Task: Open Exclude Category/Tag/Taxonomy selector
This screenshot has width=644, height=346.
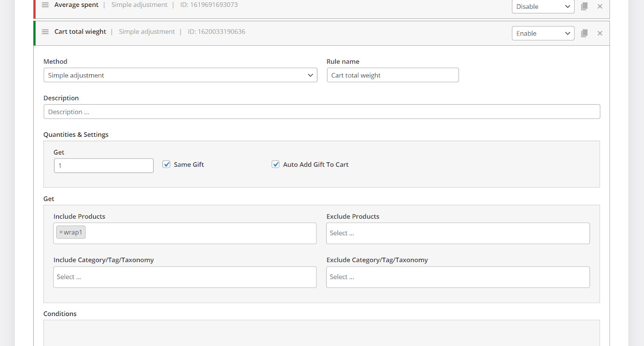Action: point(457,277)
